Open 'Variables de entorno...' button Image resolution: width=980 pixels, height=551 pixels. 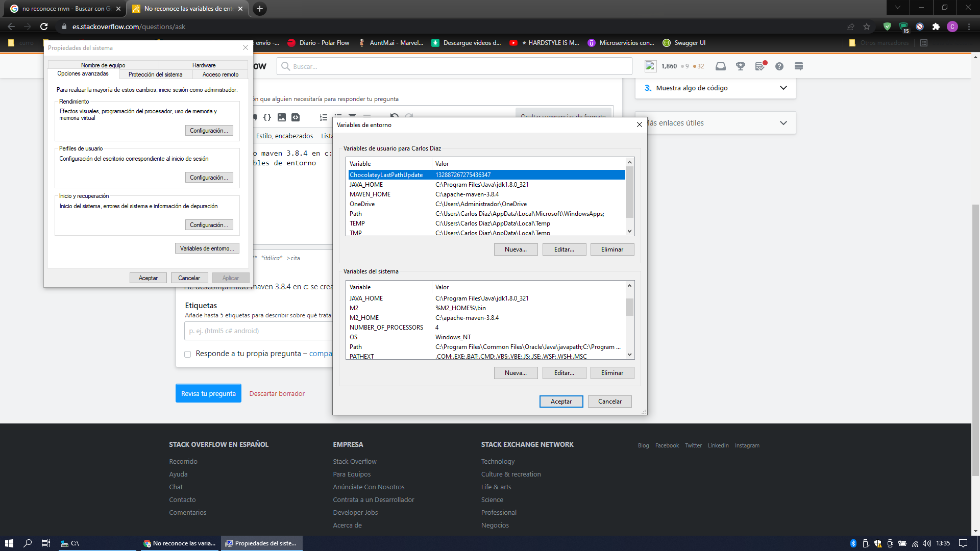[207, 248]
